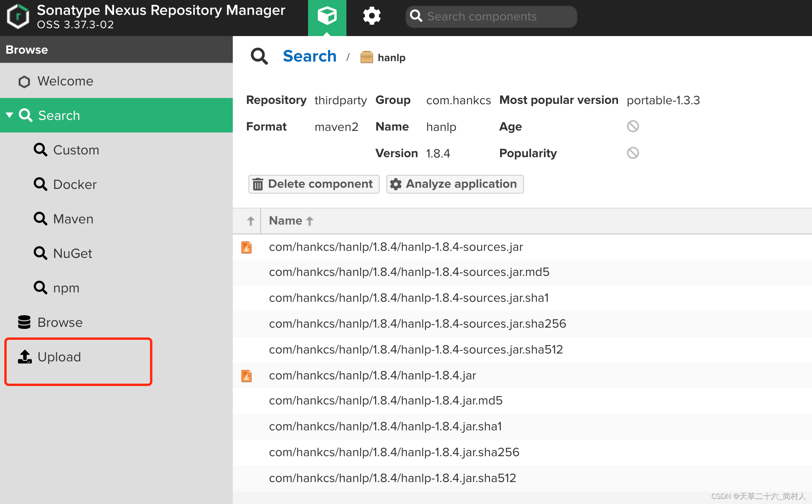Click the search components magnifier icon
The height and width of the screenshot is (504, 812).
(x=416, y=16)
